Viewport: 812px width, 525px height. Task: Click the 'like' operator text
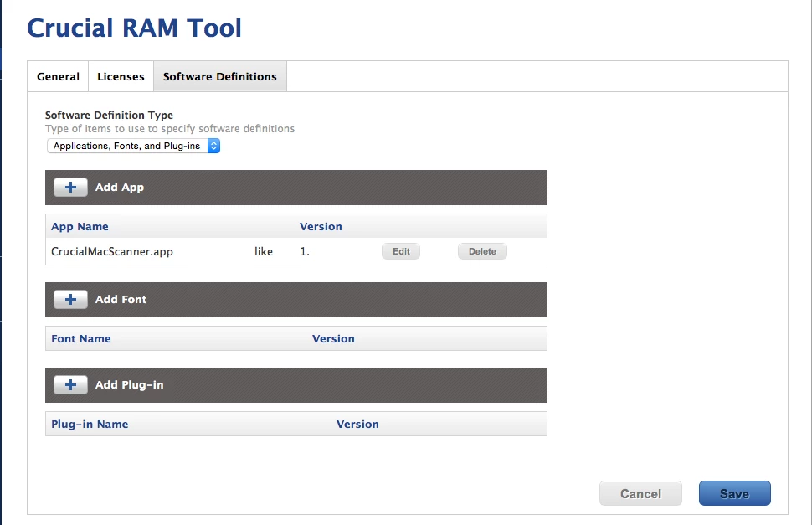tap(264, 252)
